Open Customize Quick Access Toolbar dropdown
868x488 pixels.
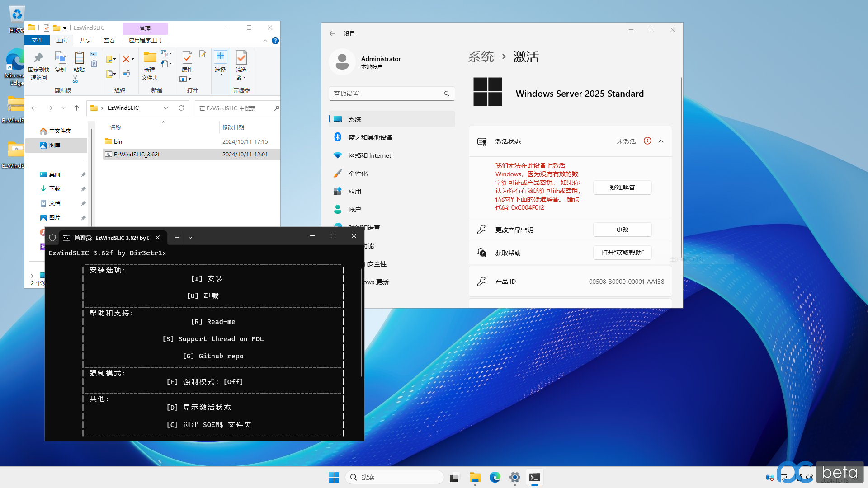point(65,28)
